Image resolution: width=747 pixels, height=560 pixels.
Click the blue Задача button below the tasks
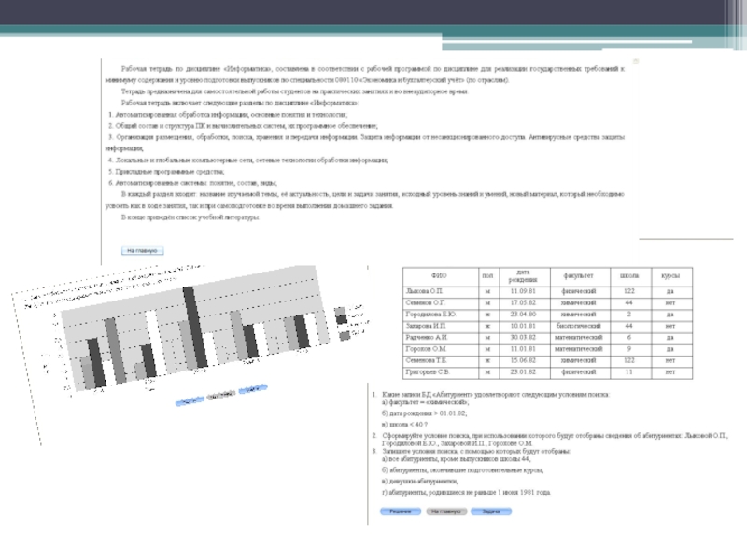click(x=491, y=511)
